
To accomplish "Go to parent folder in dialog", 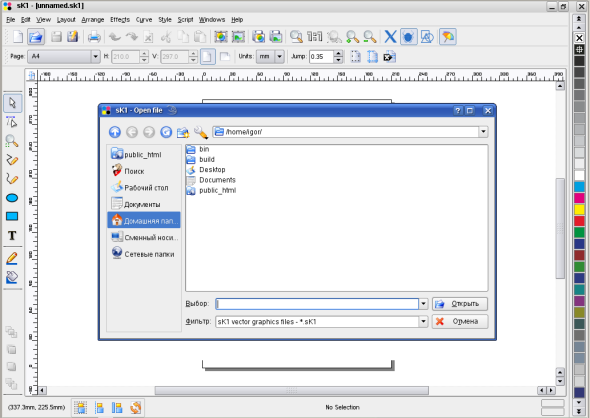I will [x=115, y=132].
